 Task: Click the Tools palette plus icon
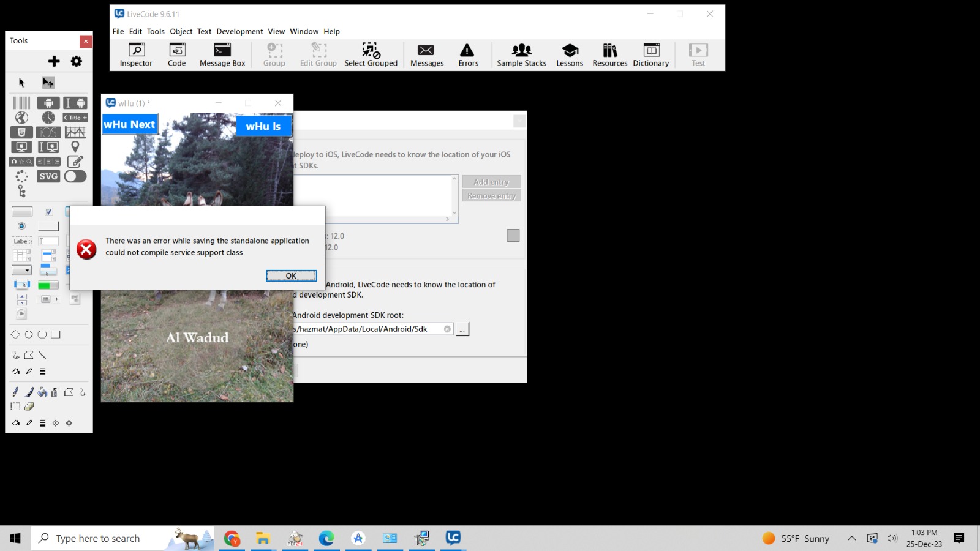click(54, 61)
